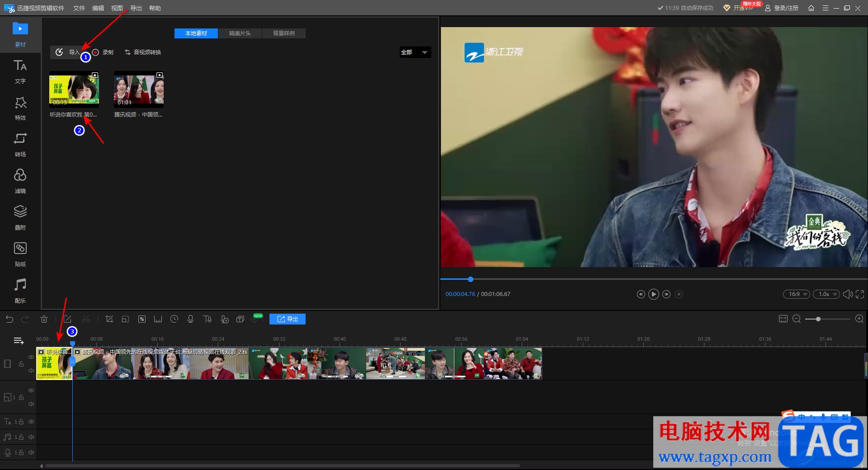Open the 编辑 menu
Image resolution: width=868 pixels, height=470 pixels.
[x=98, y=8]
